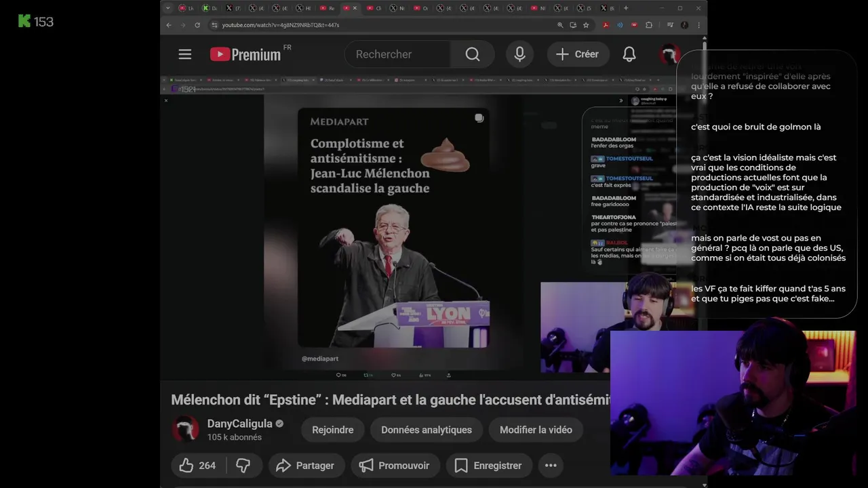
Task: Open a new tab with plus button
Action: point(625,8)
